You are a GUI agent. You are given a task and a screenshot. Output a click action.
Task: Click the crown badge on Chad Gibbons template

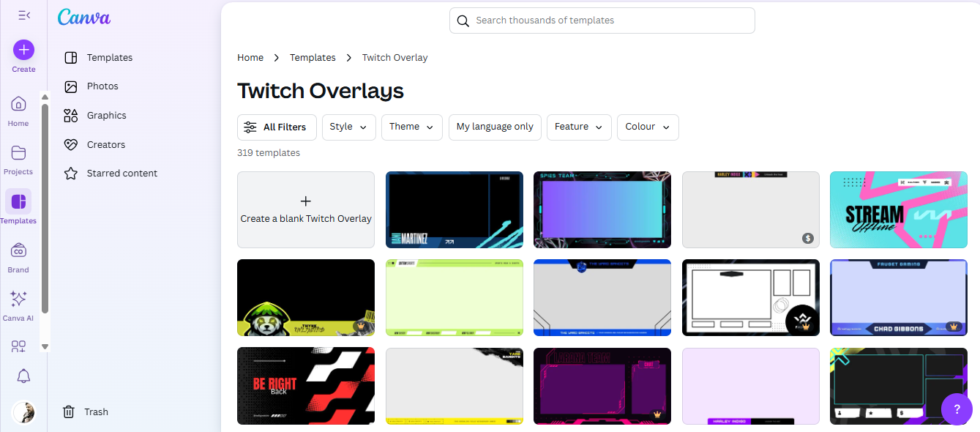[x=952, y=327]
